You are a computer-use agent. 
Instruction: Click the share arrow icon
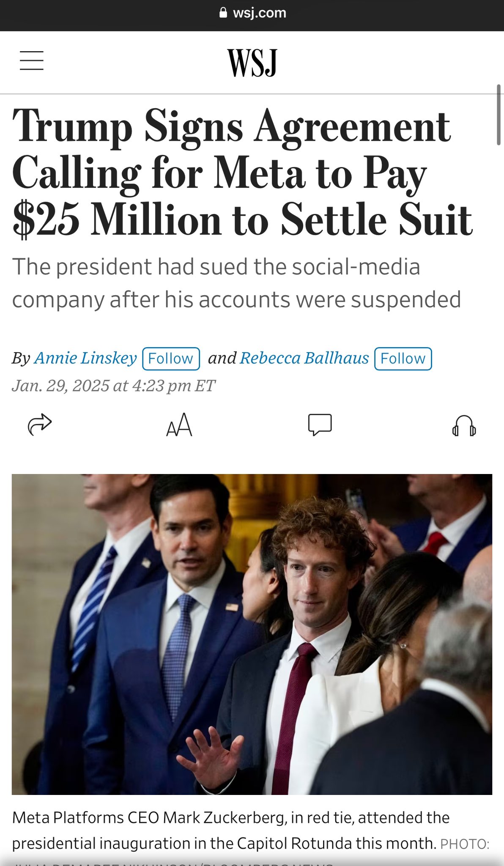39,424
